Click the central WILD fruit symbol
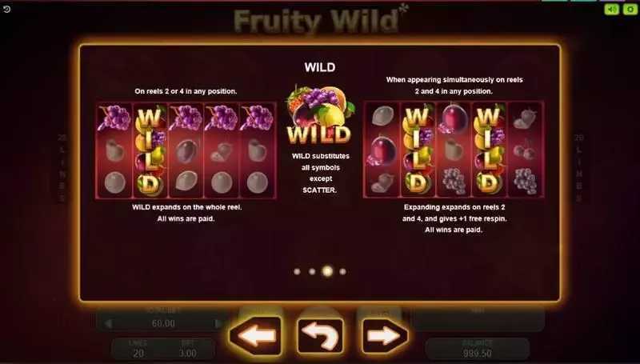 pos(319,115)
